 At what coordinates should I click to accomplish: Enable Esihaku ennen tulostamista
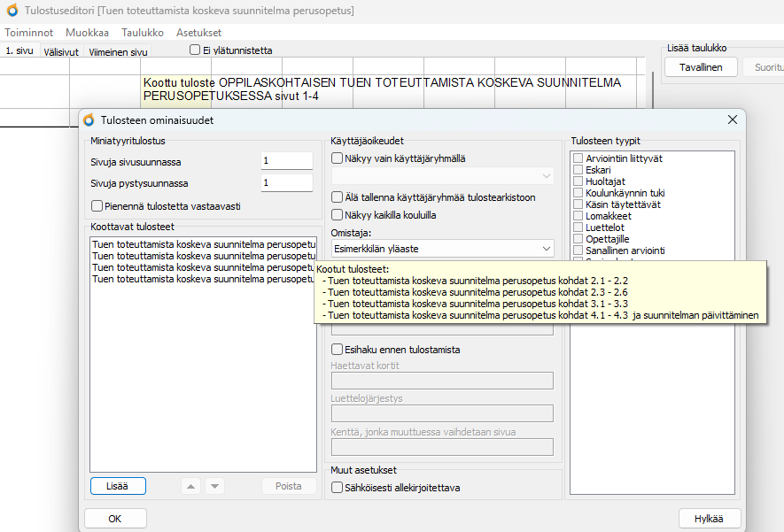[x=337, y=350]
